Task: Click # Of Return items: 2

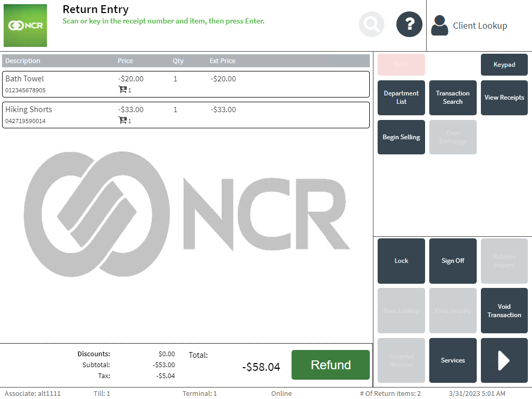Action: coord(390,394)
